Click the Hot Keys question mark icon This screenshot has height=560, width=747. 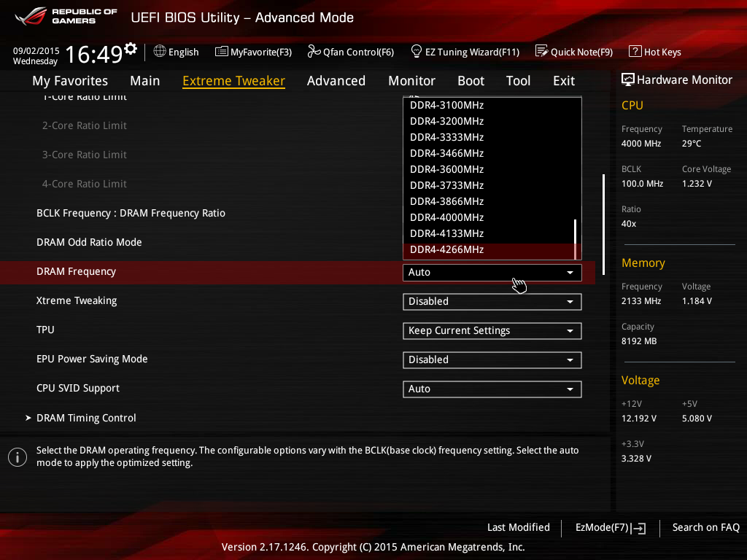pos(635,51)
